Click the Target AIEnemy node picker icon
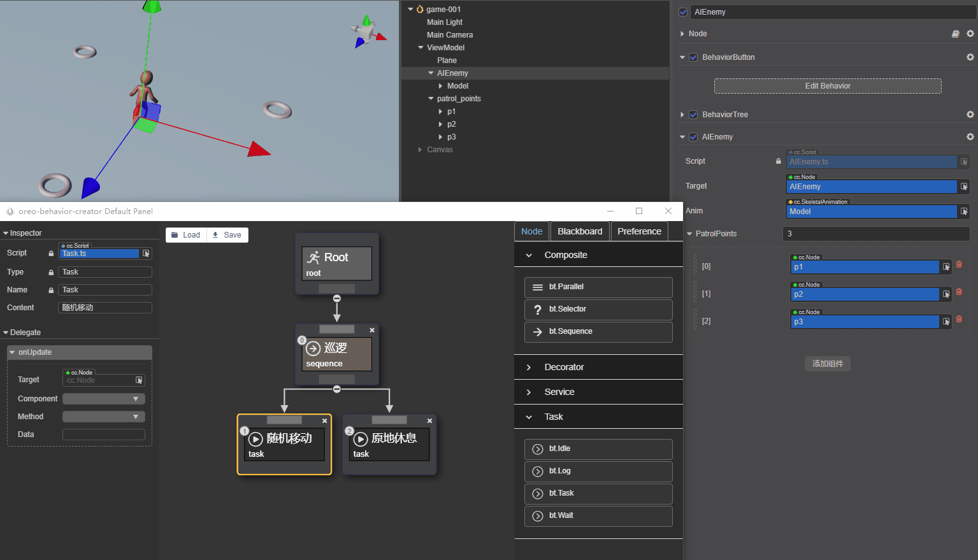 964,187
